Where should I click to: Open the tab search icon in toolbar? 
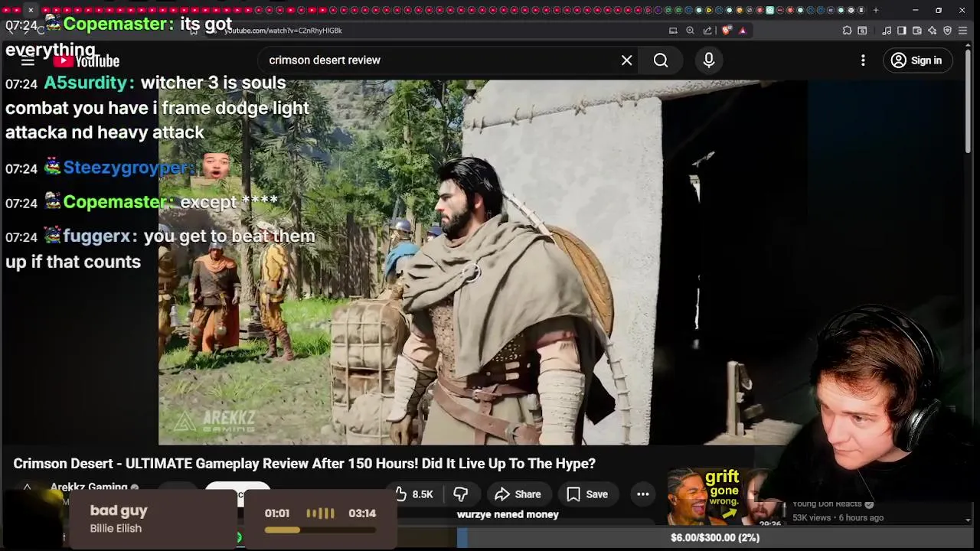coord(862,31)
